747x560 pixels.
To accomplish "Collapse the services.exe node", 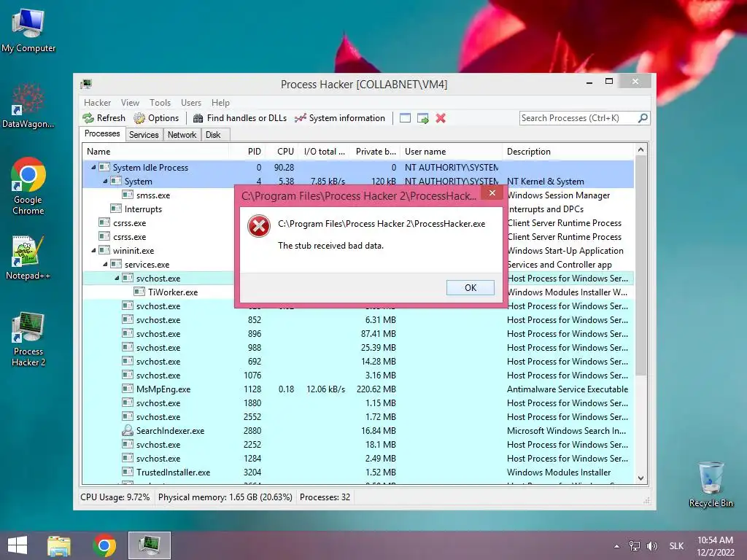I will [105, 264].
